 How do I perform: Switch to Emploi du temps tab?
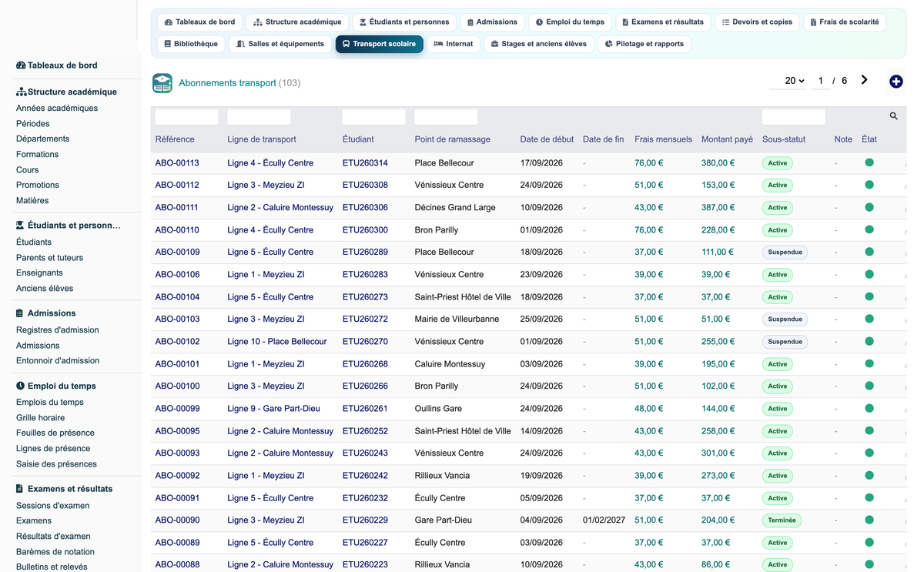[570, 22]
